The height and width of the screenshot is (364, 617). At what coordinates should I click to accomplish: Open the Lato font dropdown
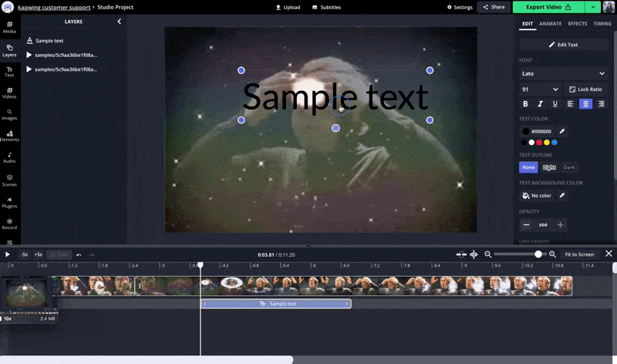(564, 73)
